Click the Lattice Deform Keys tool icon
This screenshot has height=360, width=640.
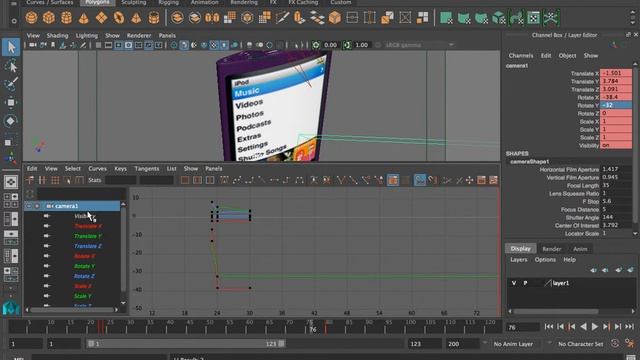[55, 180]
